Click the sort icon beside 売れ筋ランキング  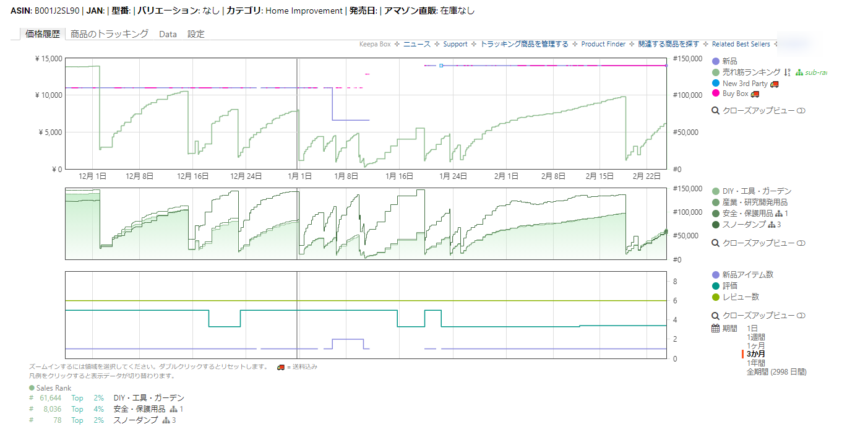pos(787,72)
